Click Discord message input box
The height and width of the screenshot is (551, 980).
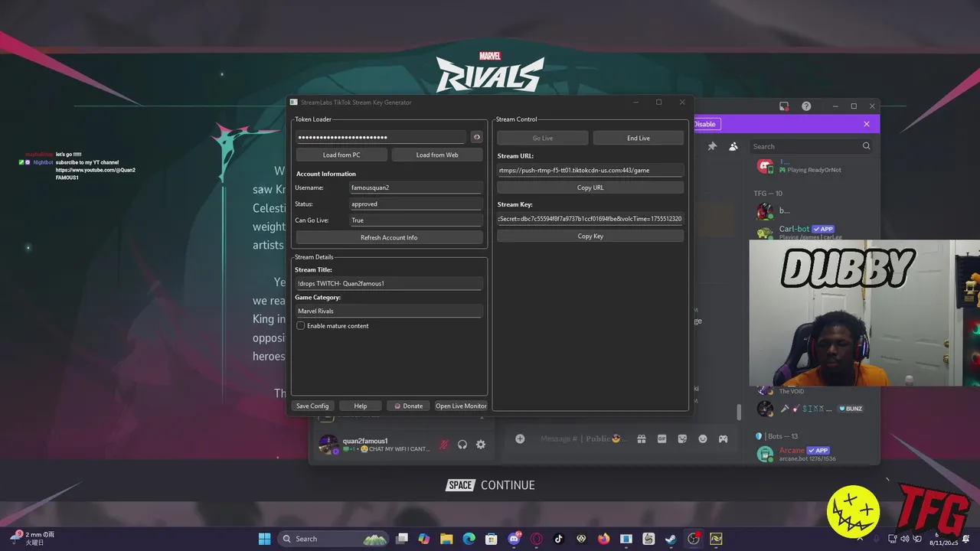tap(582, 439)
